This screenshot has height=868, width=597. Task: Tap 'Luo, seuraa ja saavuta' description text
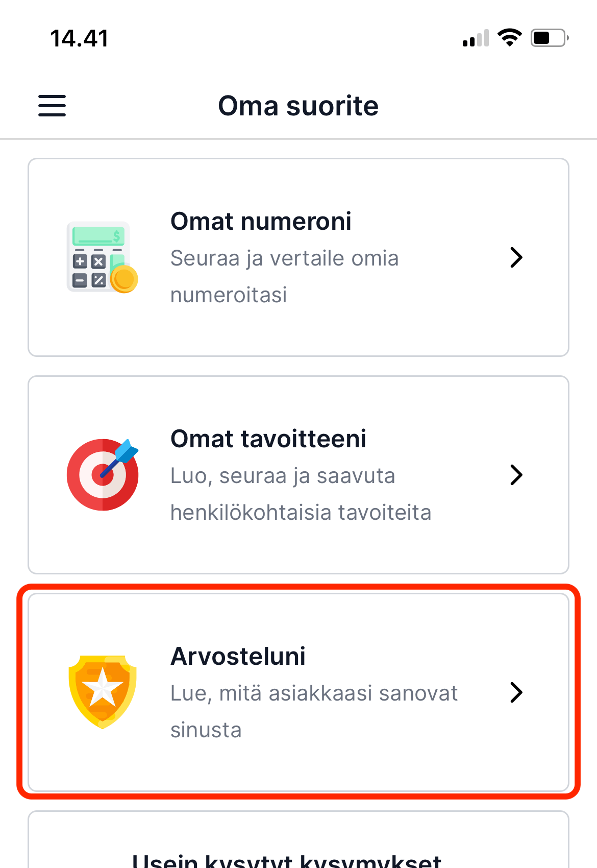click(x=283, y=476)
